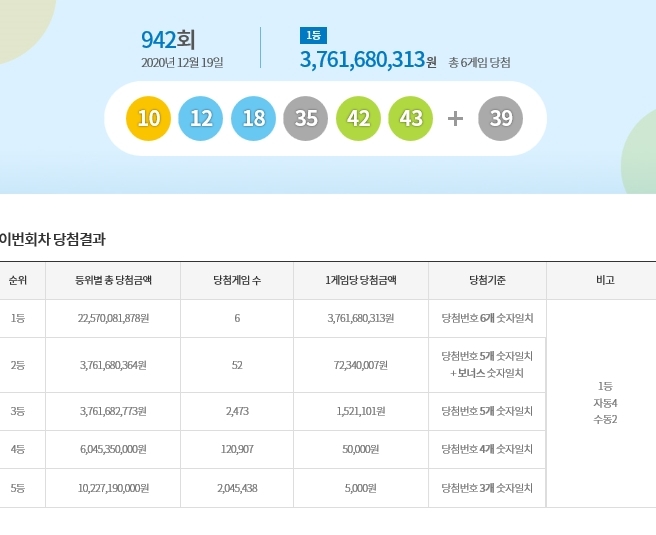The width and height of the screenshot is (656, 535).
Task: Click the gray bonus number 39 ball
Action: [x=500, y=118]
